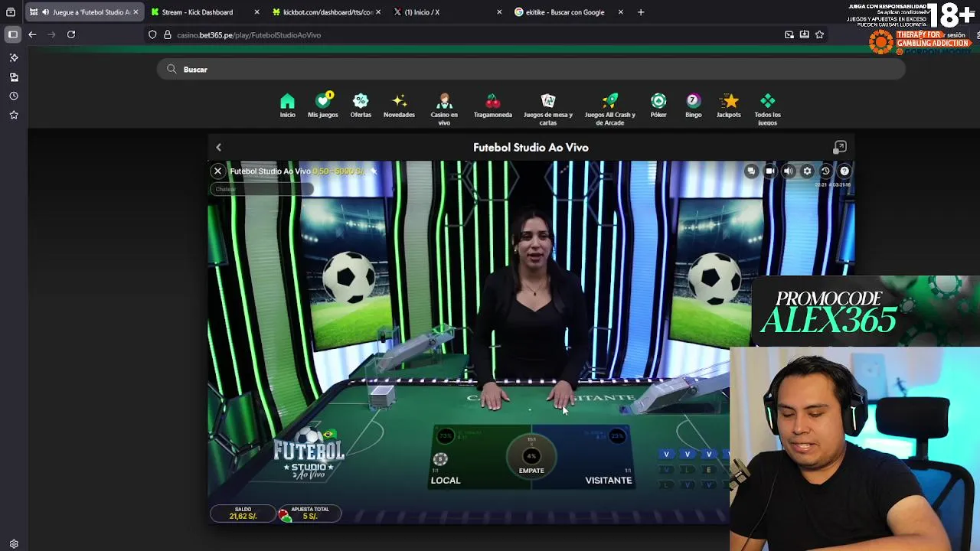Open video quality camera settings

tap(769, 171)
